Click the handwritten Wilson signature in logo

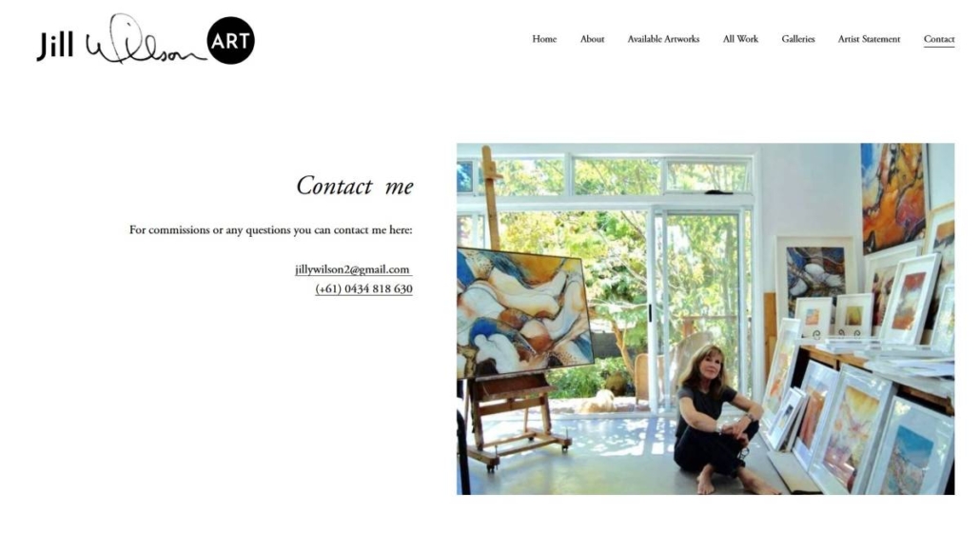point(145,41)
